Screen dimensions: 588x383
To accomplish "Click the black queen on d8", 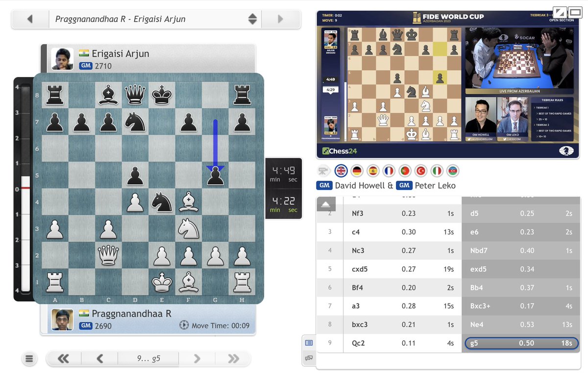I will 135,95.
